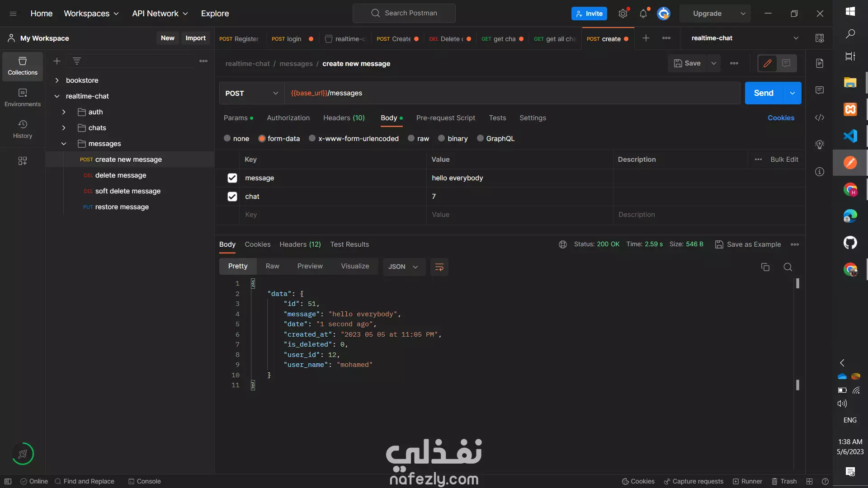Image resolution: width=868 pixels, height=488 pixels.
Task: Open the request info icon in right sidebar
Action: coord(820,172)
